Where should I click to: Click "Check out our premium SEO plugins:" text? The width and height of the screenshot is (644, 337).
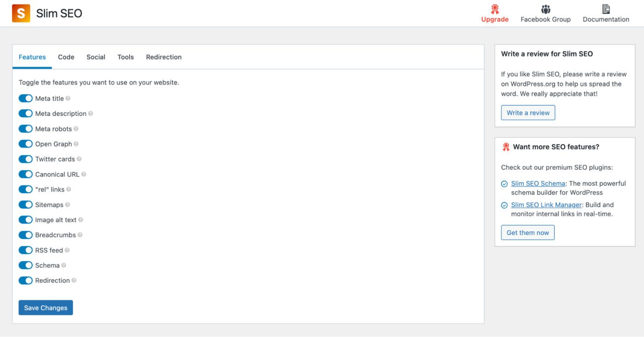point(557,167)
